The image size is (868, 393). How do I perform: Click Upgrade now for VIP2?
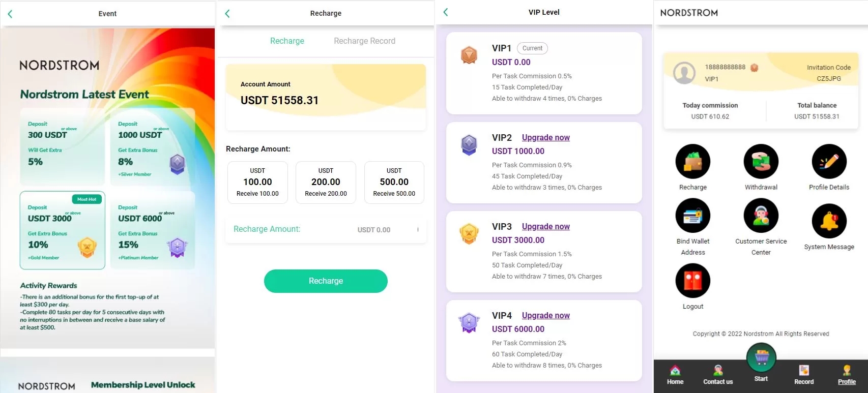[x=545, y=137]
